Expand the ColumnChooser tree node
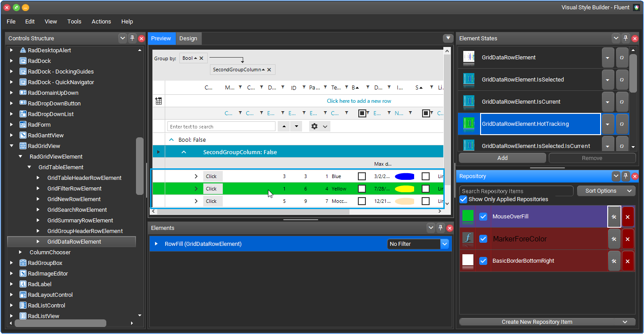 [20, 252]
